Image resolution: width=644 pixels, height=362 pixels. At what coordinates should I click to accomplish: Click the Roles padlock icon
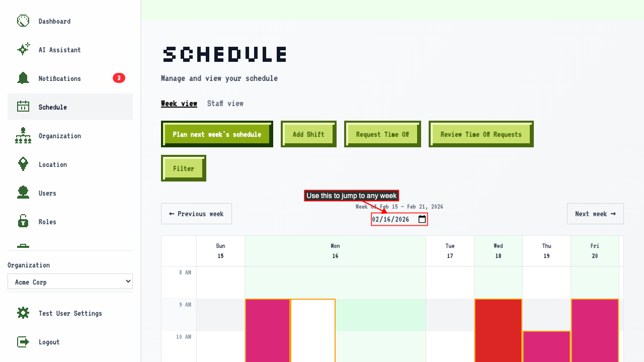click(23, 222)
